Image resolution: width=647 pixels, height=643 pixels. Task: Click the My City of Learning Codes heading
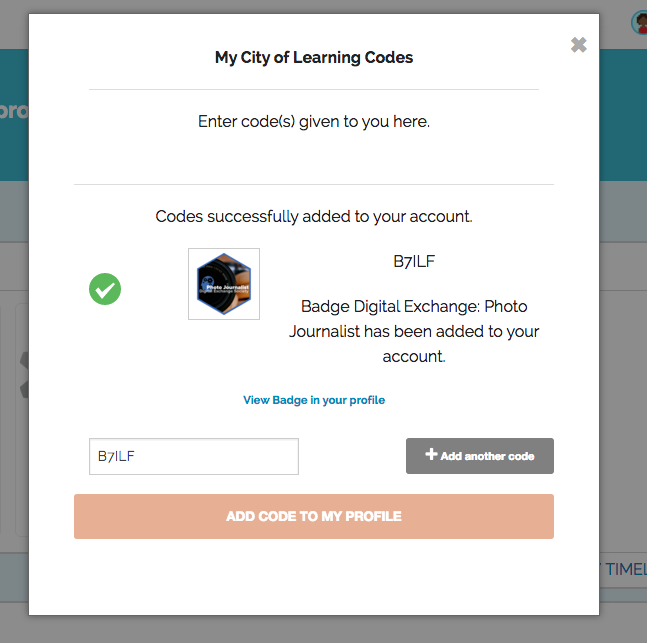tap(314, 57)
